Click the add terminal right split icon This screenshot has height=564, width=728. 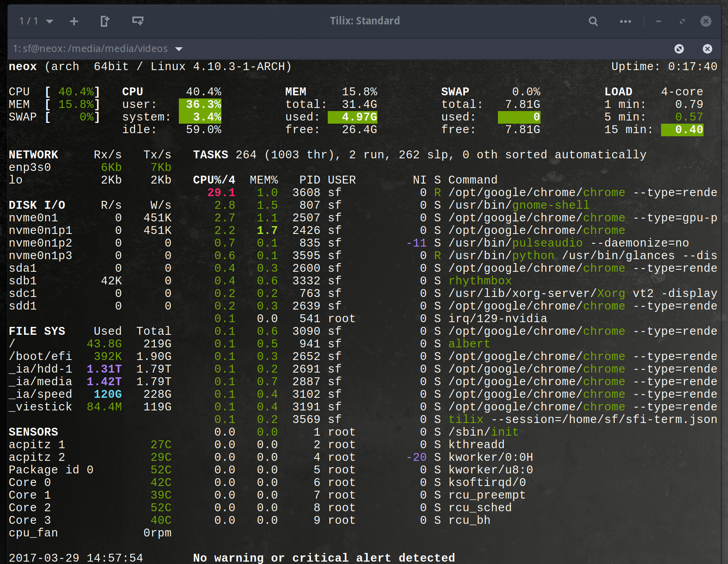(104, 21)
